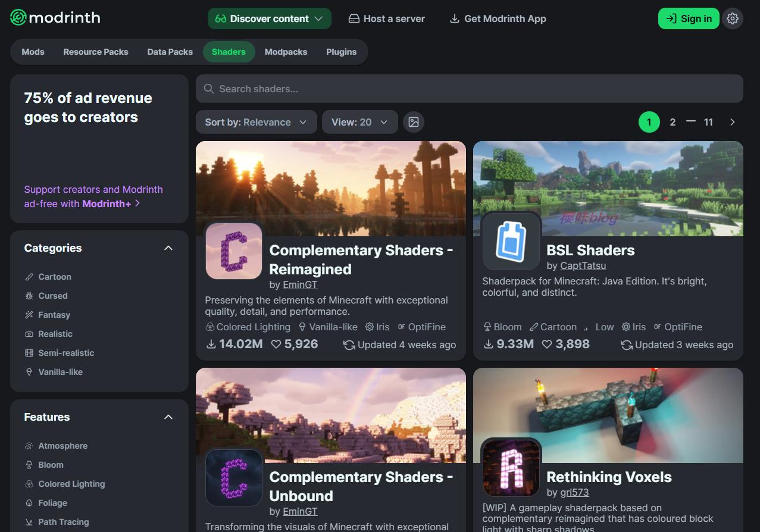This screenshot has width=760, height=532.
Task: Open the Rethinking Voxels banner image
Action: [x=608, y=415]
